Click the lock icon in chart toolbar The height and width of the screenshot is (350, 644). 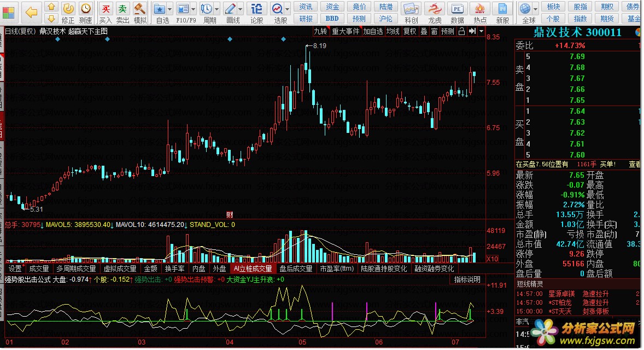point(461,31)
